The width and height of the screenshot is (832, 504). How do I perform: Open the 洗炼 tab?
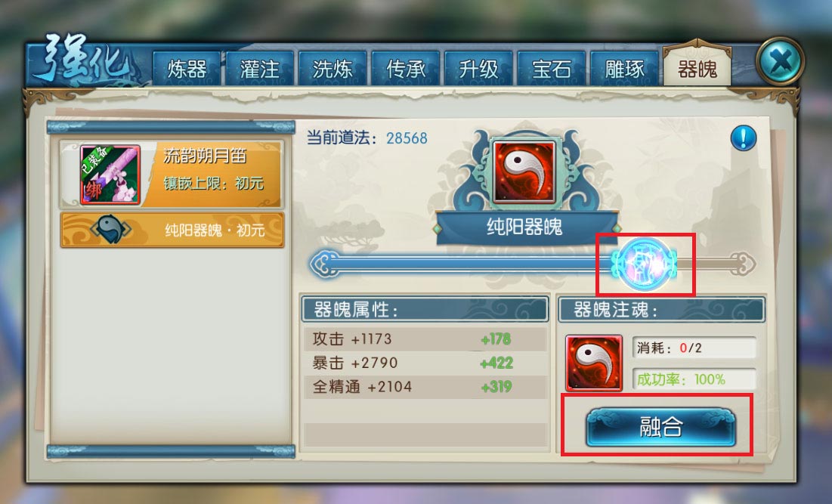pyautogui.click(x=332, y=69)
